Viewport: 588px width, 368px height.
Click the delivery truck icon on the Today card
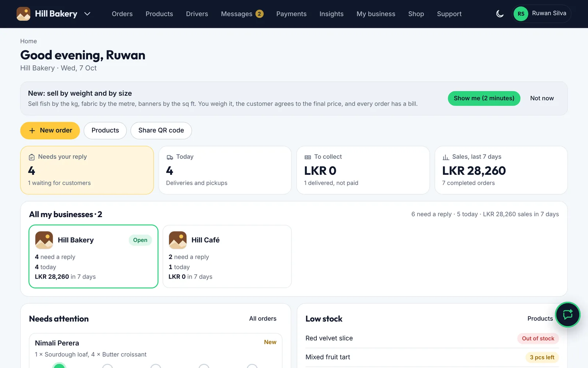[170, 157]
